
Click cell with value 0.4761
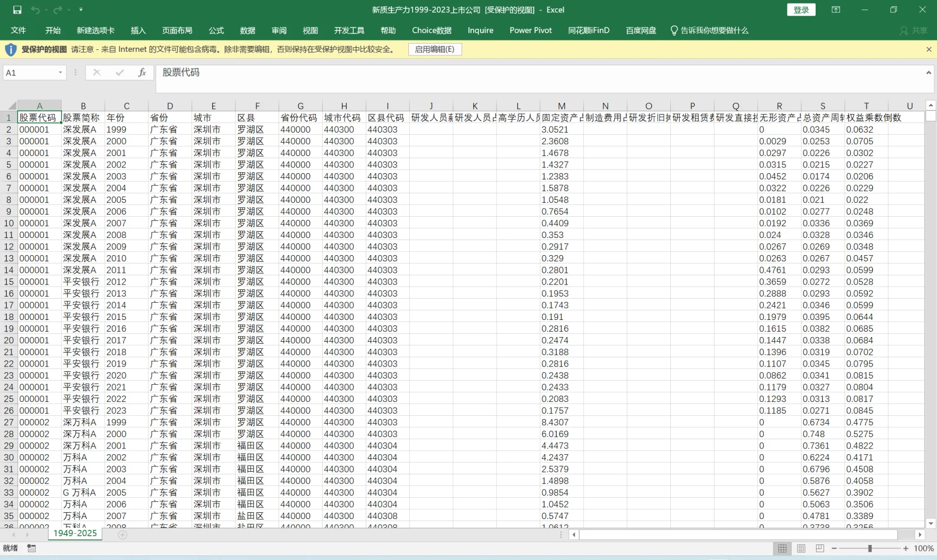click(x=779, y=270)
